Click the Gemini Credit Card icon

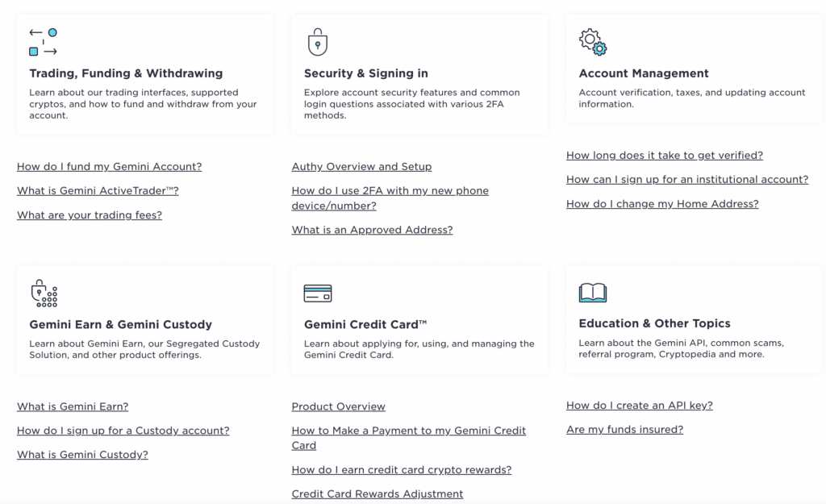click(318, 294)
